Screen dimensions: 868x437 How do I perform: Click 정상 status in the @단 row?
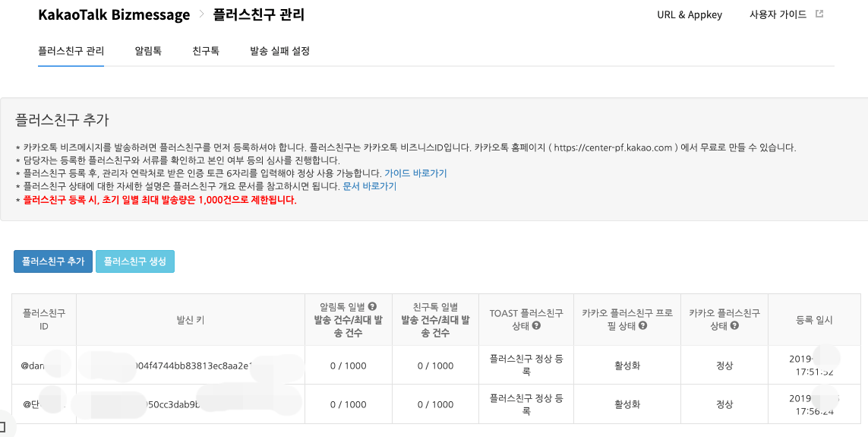pos(724,404)
